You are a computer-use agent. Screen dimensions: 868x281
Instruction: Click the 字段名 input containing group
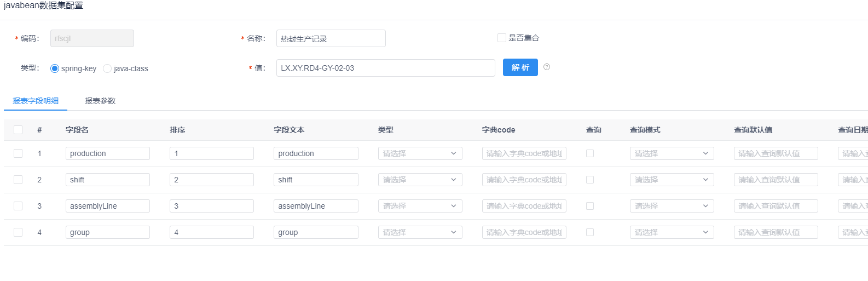tap(108, 232)
